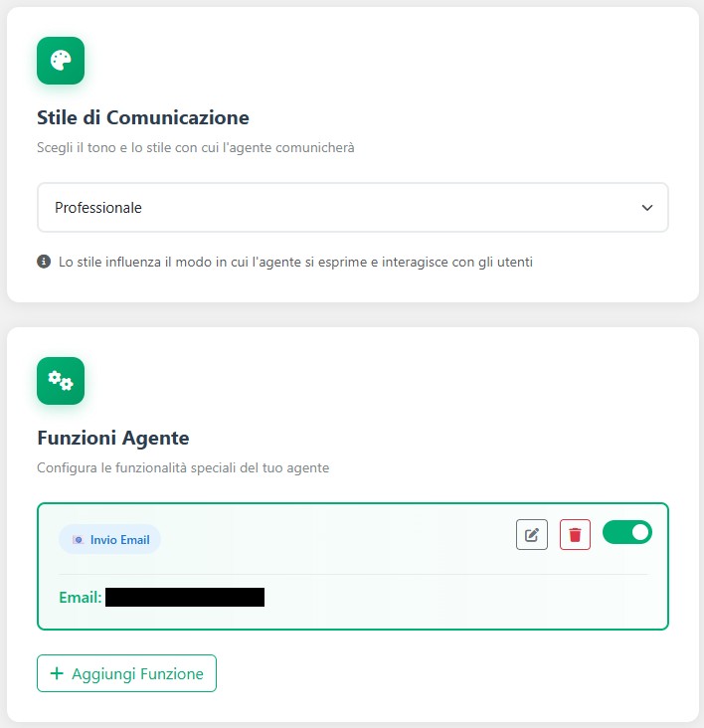Screen dimensions: 704x728
Task: Click the style influence info text
Action: tap(296, 263)
